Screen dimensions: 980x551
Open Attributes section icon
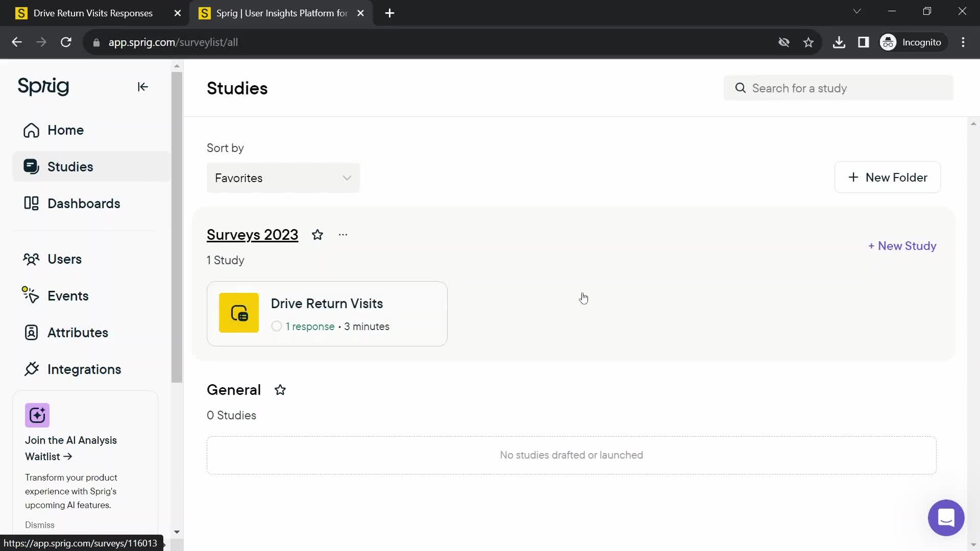[x=31, y=332]
